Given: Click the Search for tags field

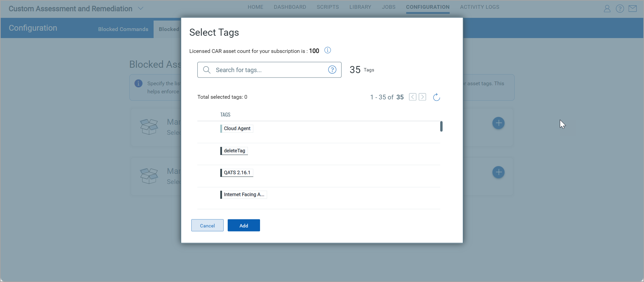Looking at the screenshot, I should [269, 70].
